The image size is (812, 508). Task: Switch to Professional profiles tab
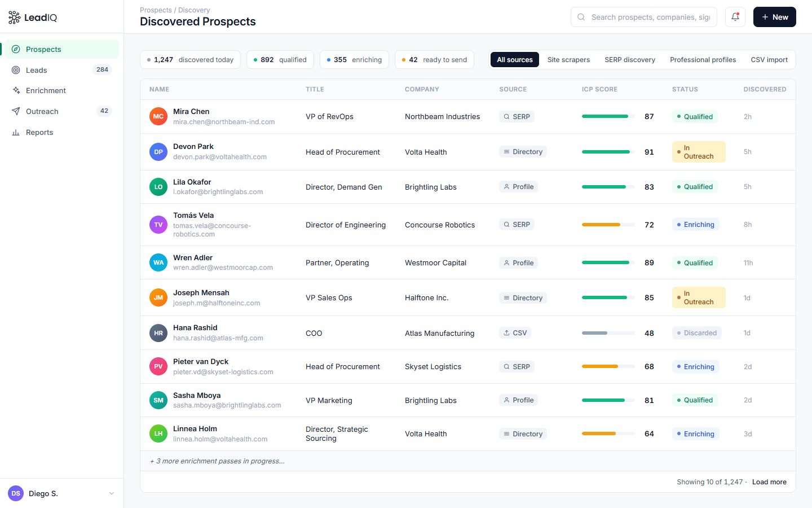(x=703, y=60)
